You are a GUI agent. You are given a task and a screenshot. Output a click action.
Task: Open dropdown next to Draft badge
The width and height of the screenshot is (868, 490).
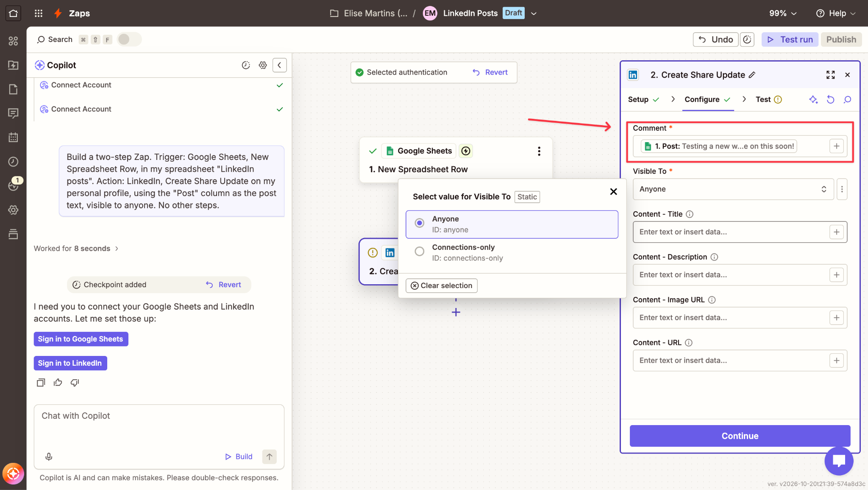(534, 13)
